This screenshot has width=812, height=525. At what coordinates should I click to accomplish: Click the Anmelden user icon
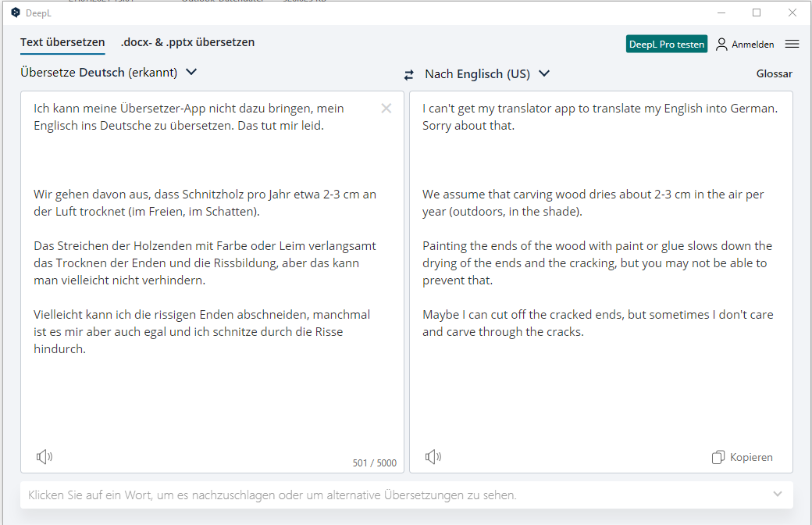(x=721, y=44)
